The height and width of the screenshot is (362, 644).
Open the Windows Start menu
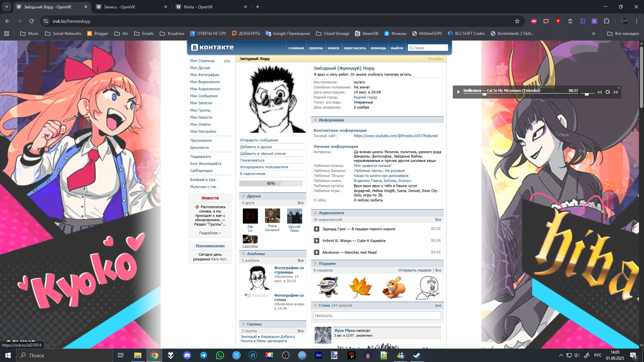click(x=8, y=355)
